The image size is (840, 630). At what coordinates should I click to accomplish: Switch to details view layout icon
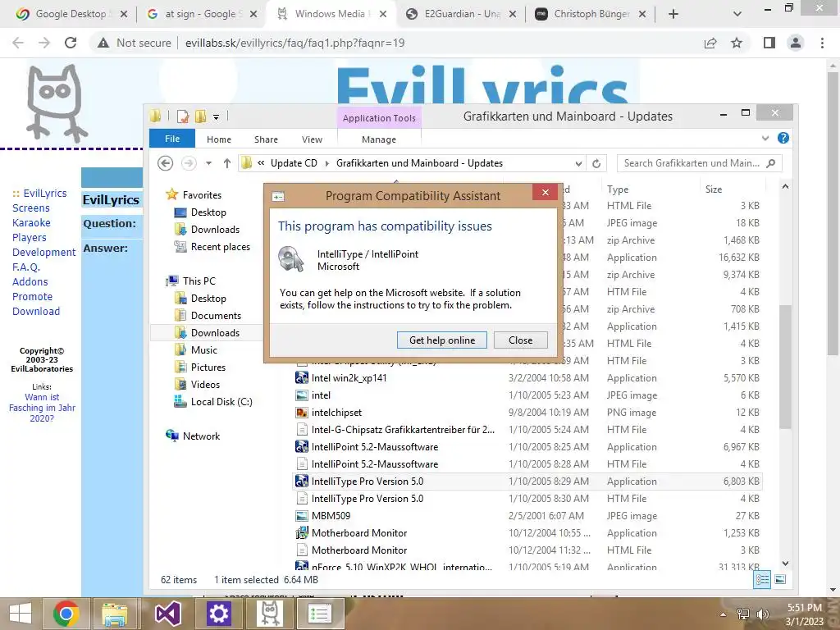762,579
